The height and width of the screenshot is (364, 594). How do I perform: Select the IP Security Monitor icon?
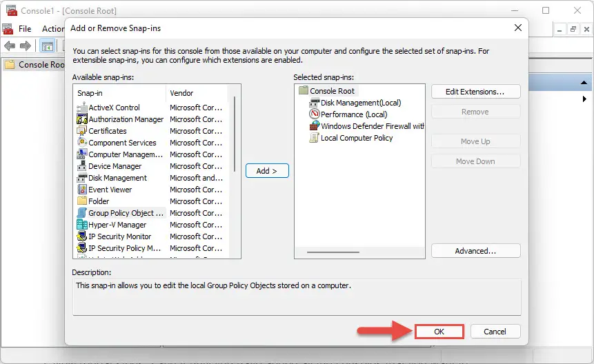82,236
